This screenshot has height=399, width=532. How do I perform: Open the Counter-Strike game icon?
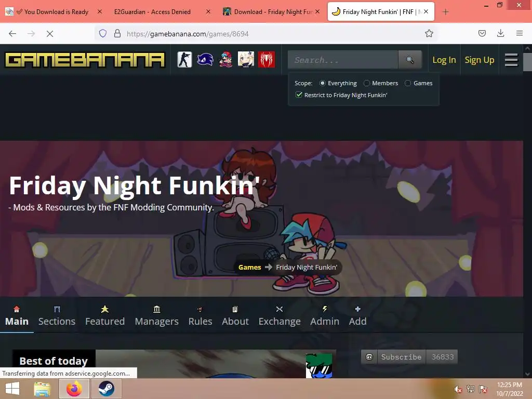pos(184,60)
